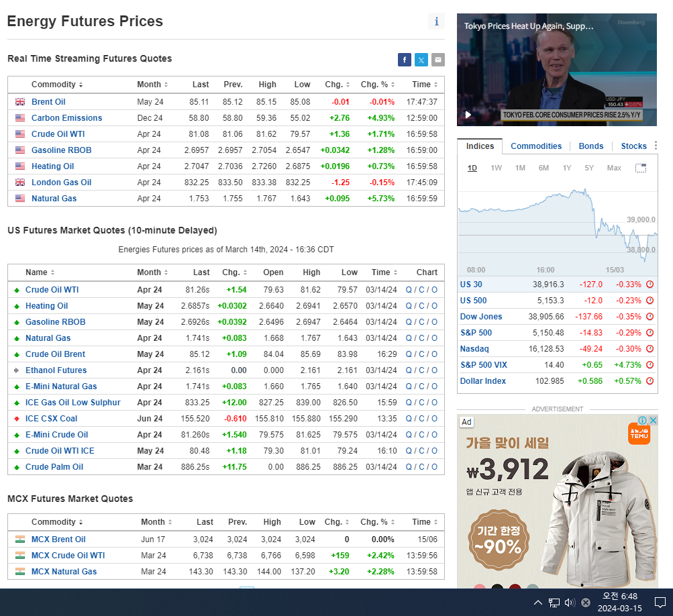
Task: Open the Natural Gas real-time quote link
Action: tap(54, 199)
